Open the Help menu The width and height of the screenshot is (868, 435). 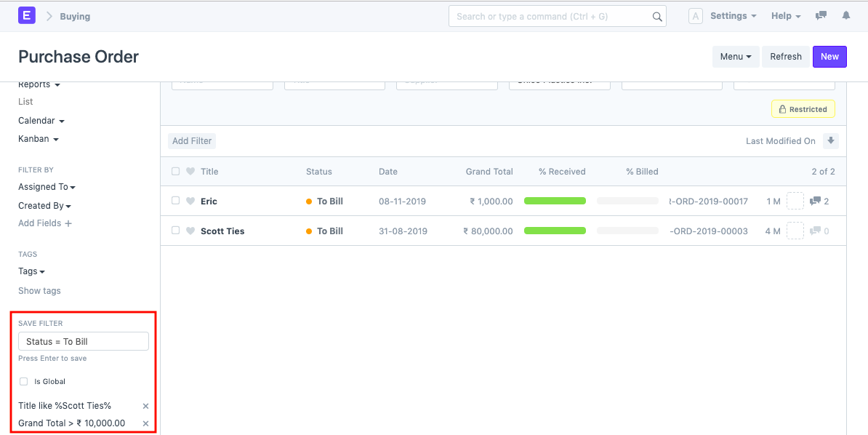785,16
